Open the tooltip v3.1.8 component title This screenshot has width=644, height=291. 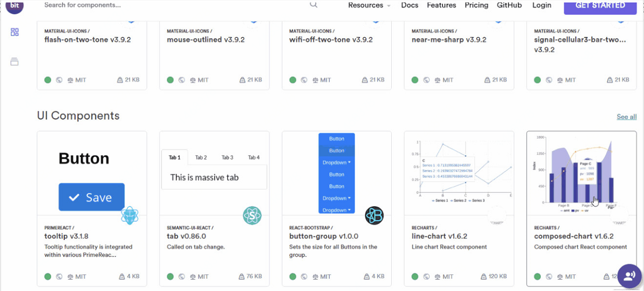click(x=66, y=236)
